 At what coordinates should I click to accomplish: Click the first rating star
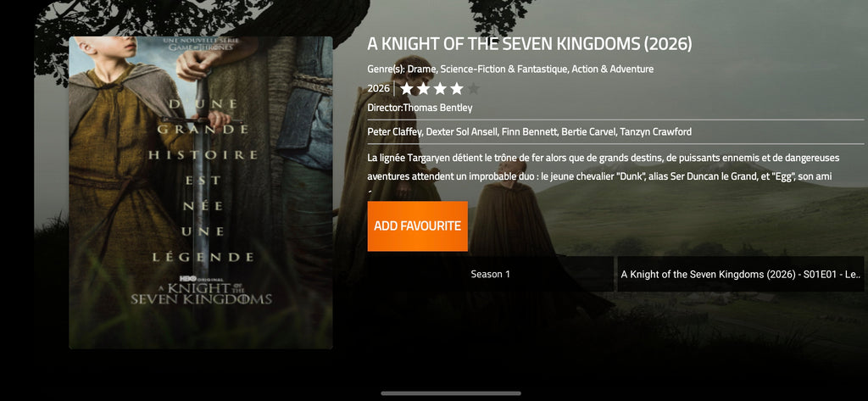(x=407, y=89)
